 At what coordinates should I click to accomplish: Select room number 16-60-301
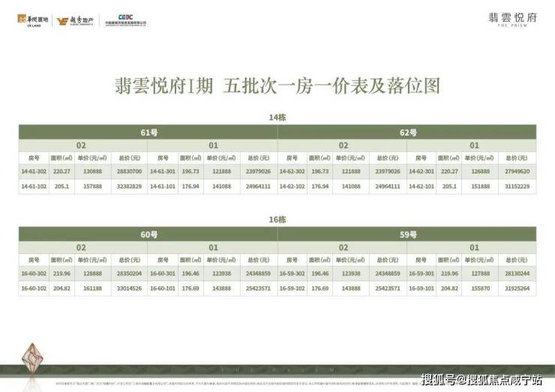pos(163,274)
